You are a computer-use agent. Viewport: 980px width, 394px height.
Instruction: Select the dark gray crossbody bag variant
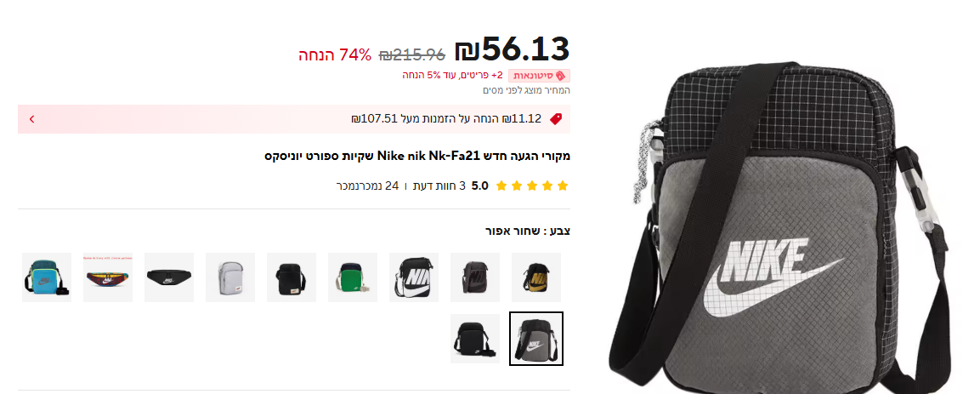(475, 277)
